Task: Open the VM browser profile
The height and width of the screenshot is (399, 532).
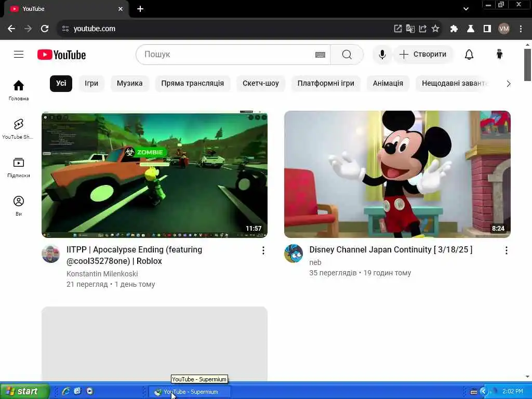Action: pos(504,29)
